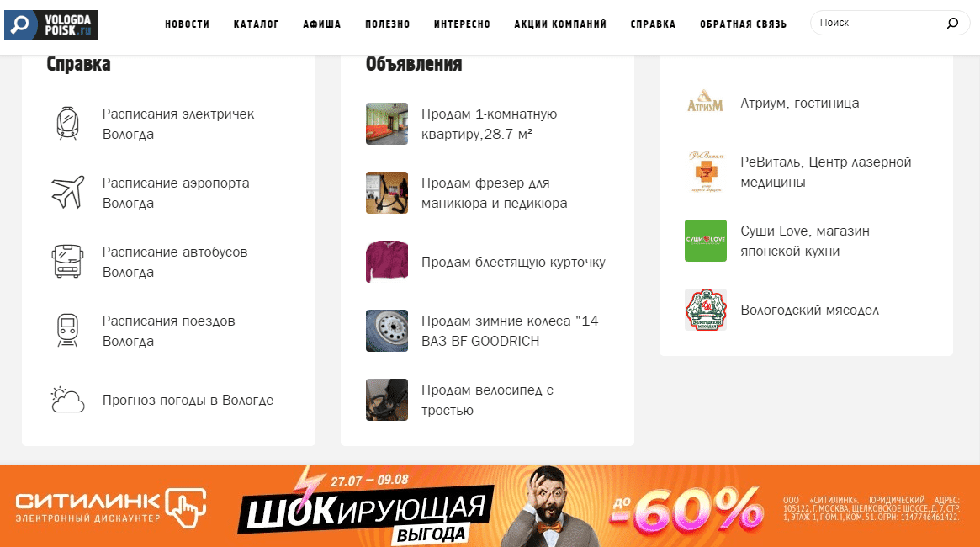The height and width of the screenshot is (547, 980).
Task: Open link 'РеВиталь, Центр лазерной медицины'
Action: tap(825, 172)
